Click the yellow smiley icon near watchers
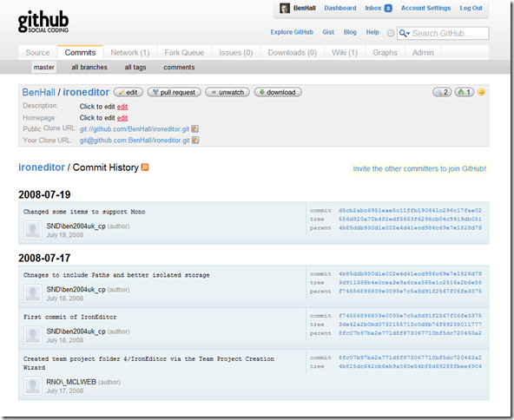Screen dimensions: 514x420 coord(481,92)
